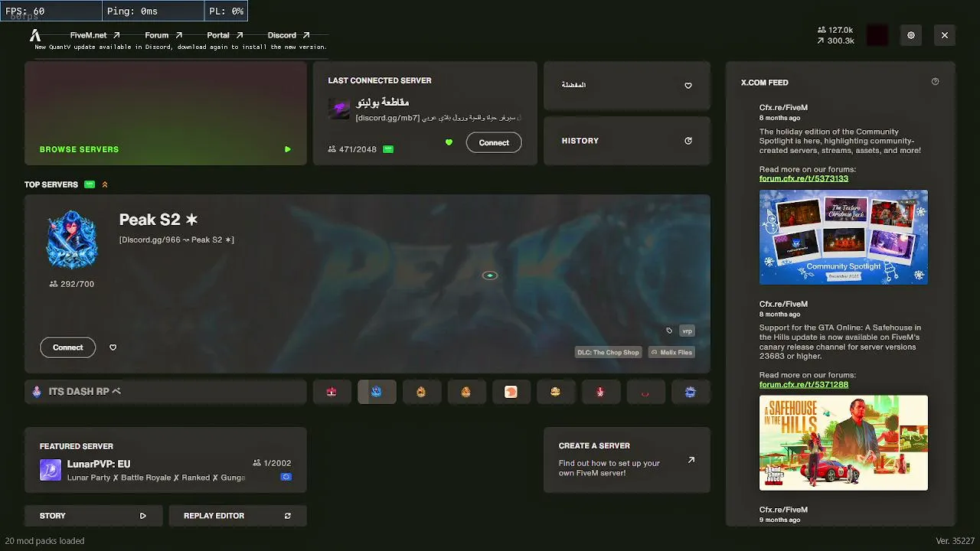980x551 pixels.
Task: Open the Community Spotlight image
Action: pos(844,237)
